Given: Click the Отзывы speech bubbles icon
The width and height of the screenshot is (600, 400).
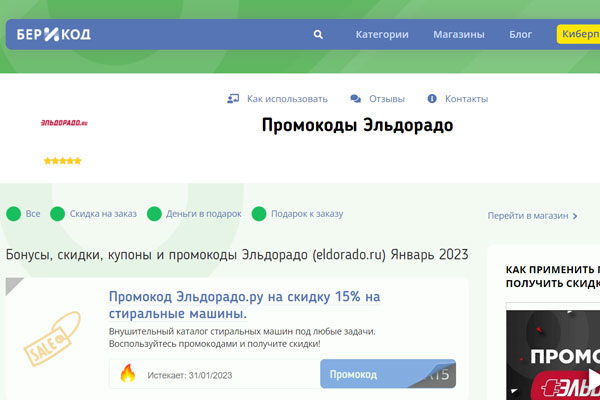Looking at the screenshot, I should (x=355, y=99).
